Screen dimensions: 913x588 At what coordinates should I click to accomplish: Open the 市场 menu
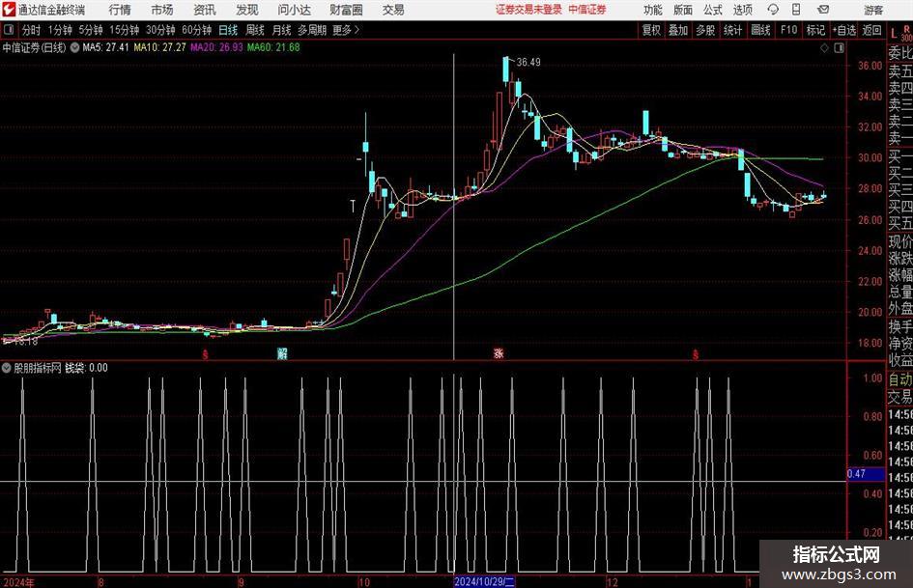162,10
